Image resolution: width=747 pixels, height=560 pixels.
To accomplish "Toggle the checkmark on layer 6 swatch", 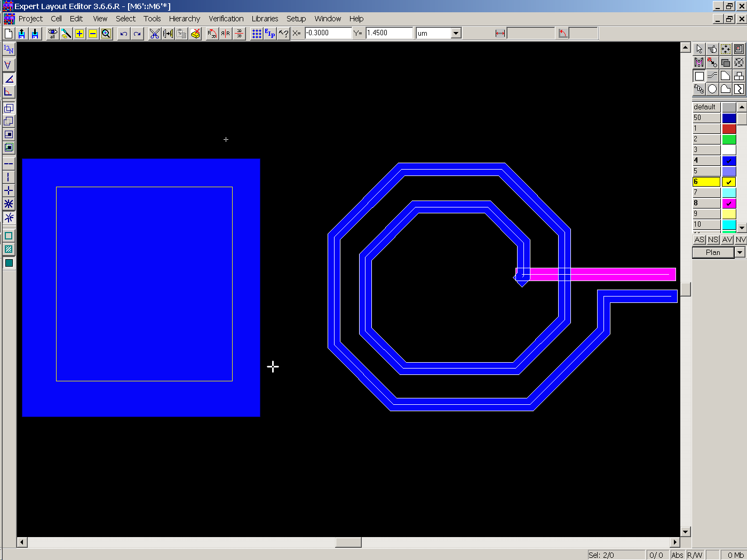I will pyautogui.click(x=729, y=182).
